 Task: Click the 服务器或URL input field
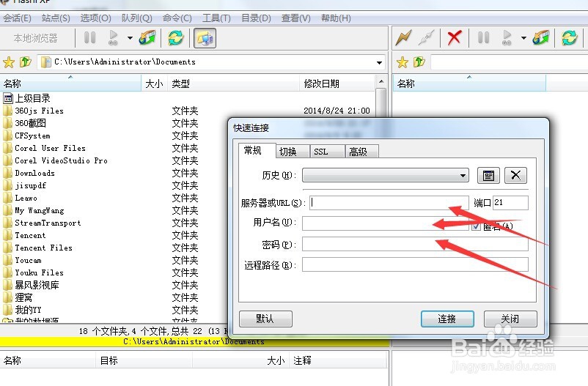[x=389, y=203]
